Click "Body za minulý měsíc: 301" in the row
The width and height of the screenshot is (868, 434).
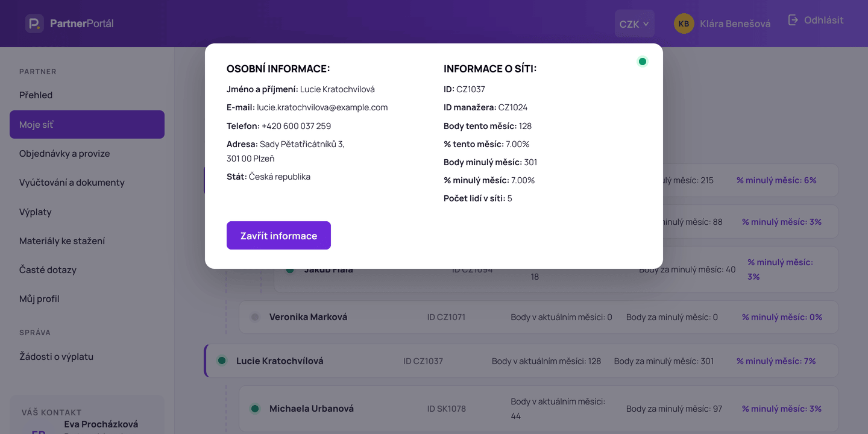click(x=664, y=361)
